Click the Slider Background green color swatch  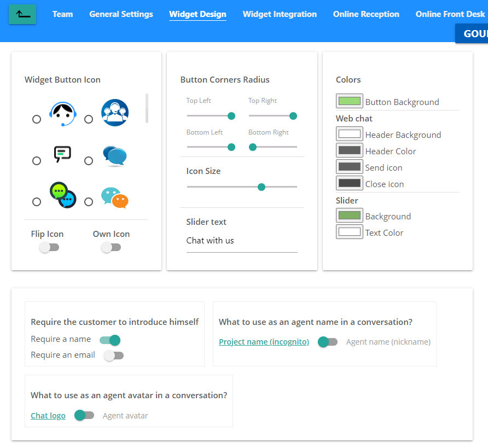[x=350, y=216]
